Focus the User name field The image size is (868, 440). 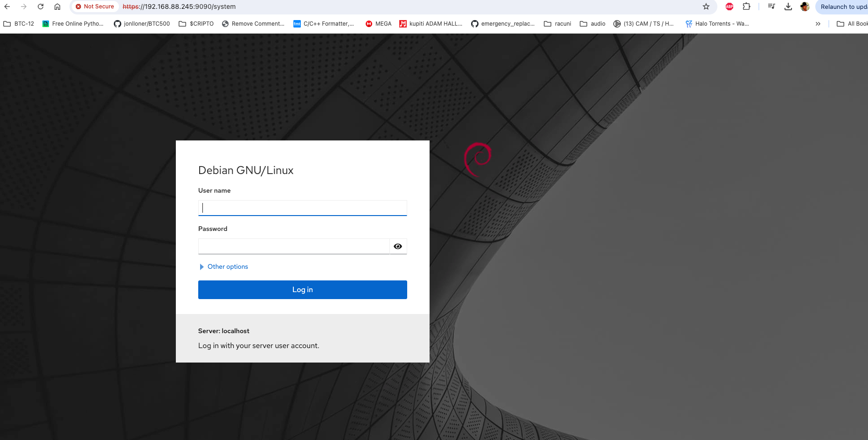(x=303, y=208)
